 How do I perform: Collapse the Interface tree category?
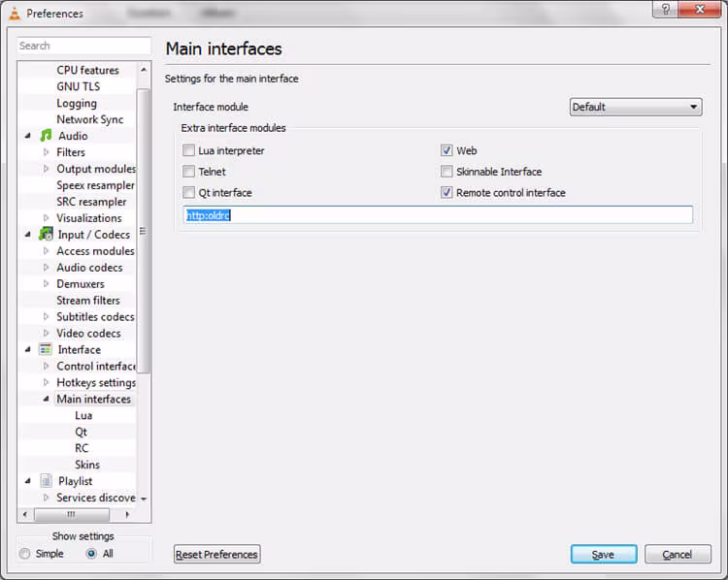tap(28, 349)
